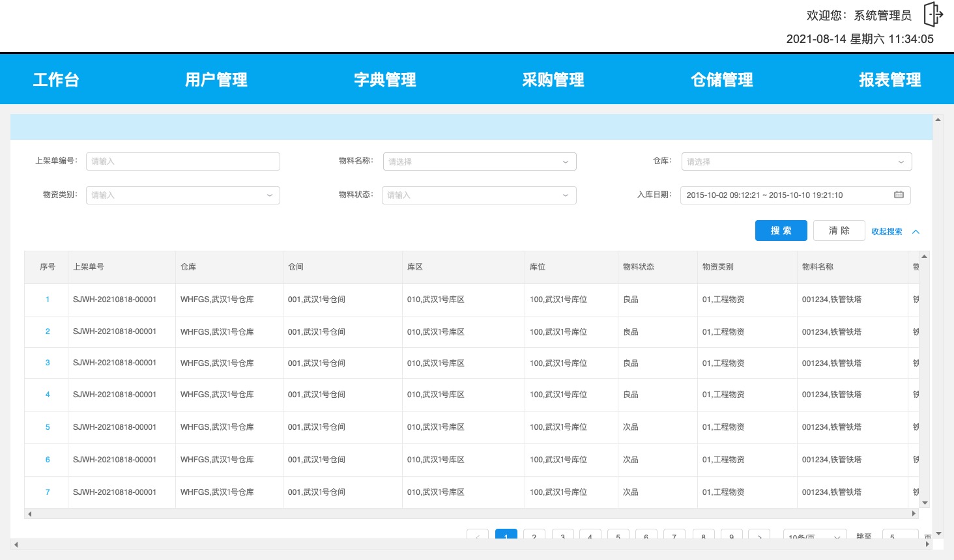
Task: Open the 报表管理 tab
Action: point(890,79)
